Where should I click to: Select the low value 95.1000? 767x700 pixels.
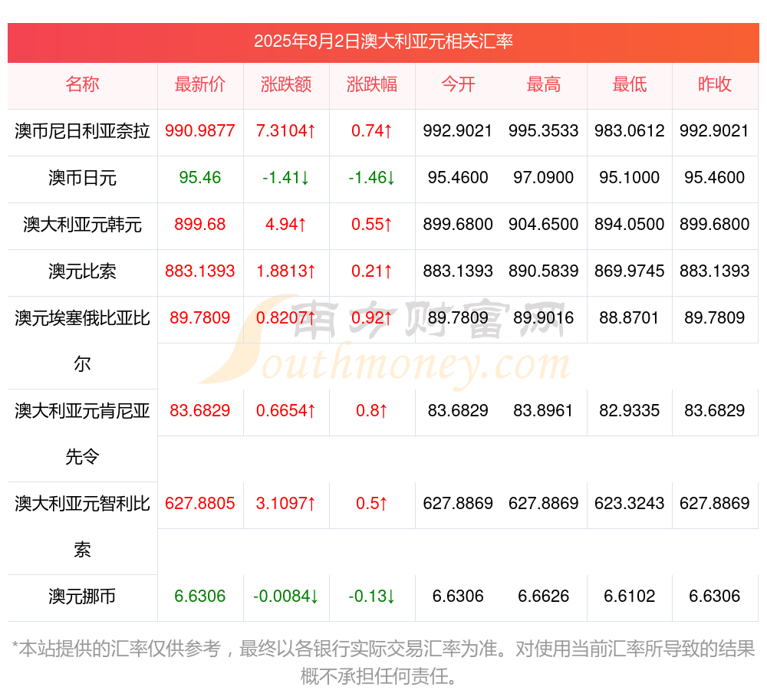click(630, 177)
